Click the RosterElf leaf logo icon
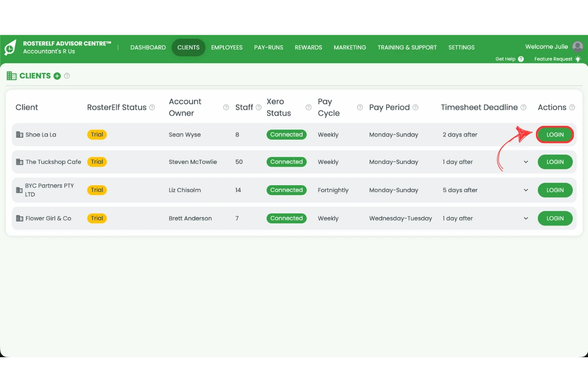Viewport: 588px width, 392px height. (x=10, y=48)
